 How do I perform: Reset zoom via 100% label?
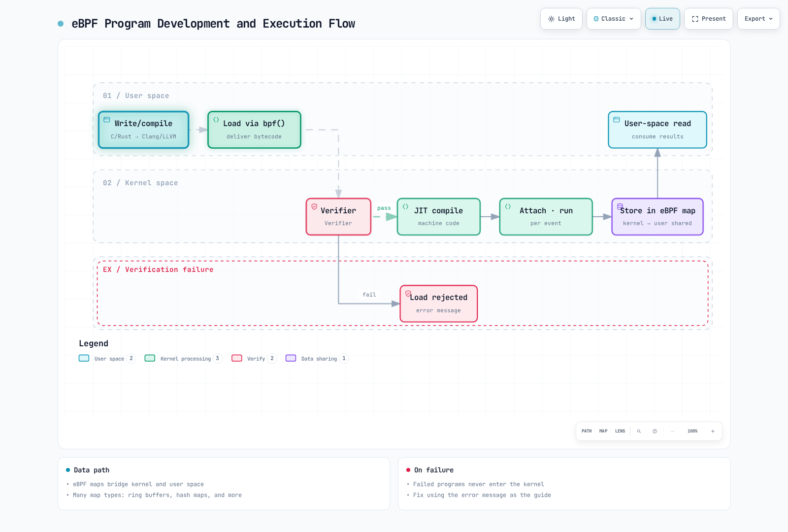(x=692, y=431)
